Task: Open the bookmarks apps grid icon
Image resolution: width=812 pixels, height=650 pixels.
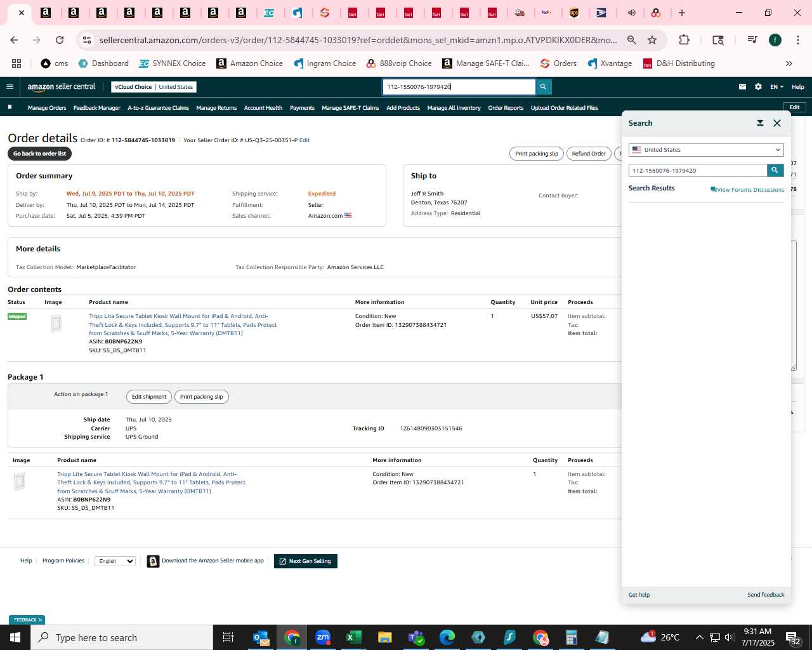Action: point(16,63)
